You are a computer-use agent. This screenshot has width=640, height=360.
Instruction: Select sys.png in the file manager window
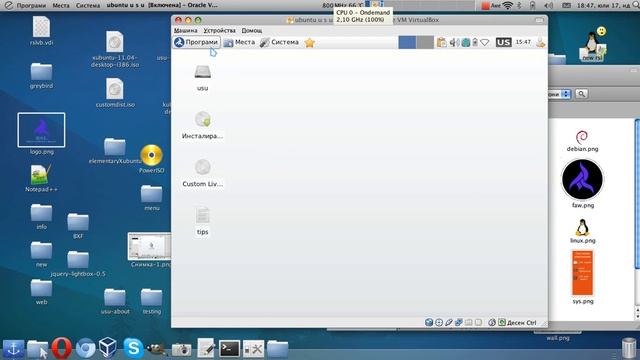coord(582,277)
